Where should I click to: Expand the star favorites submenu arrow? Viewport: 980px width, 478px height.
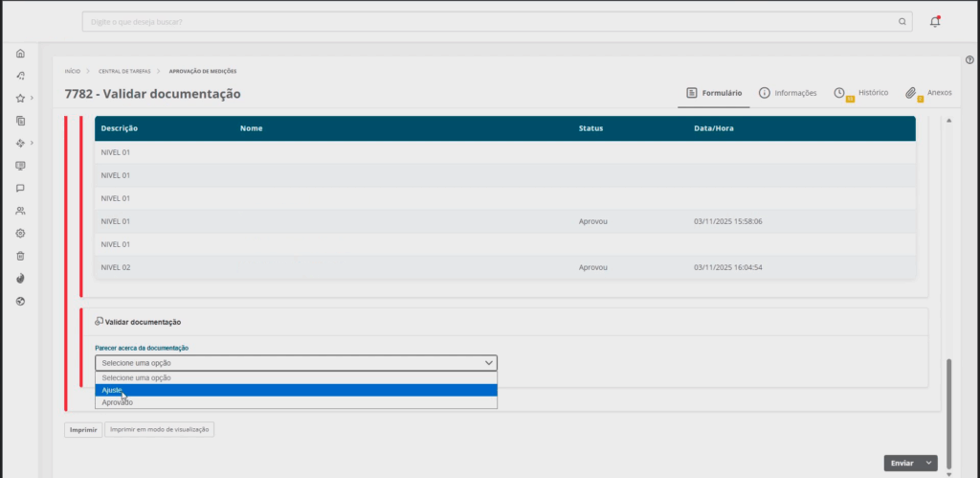[x=32, y=98]
